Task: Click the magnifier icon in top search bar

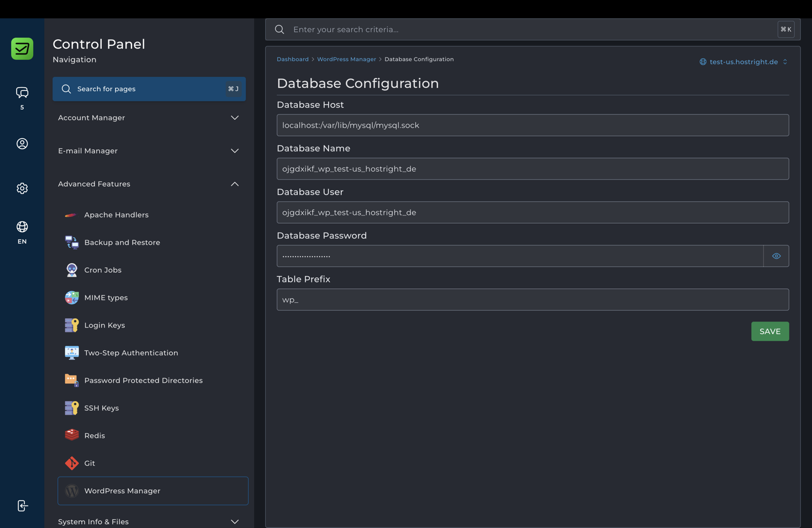Action: 280,29
